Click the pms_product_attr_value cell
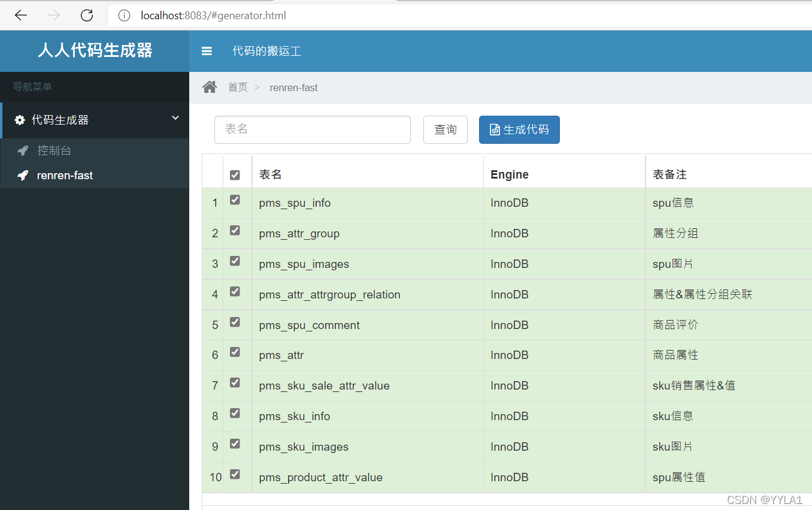Image resolution: width=812 pixels, height=510 pixels. tap(368, 478)
